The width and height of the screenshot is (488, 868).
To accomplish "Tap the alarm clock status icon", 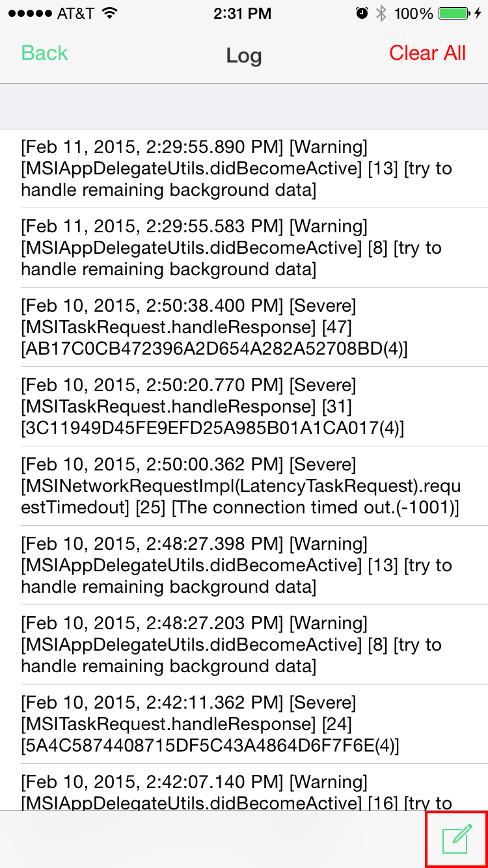I will click(x=362, y=14).
